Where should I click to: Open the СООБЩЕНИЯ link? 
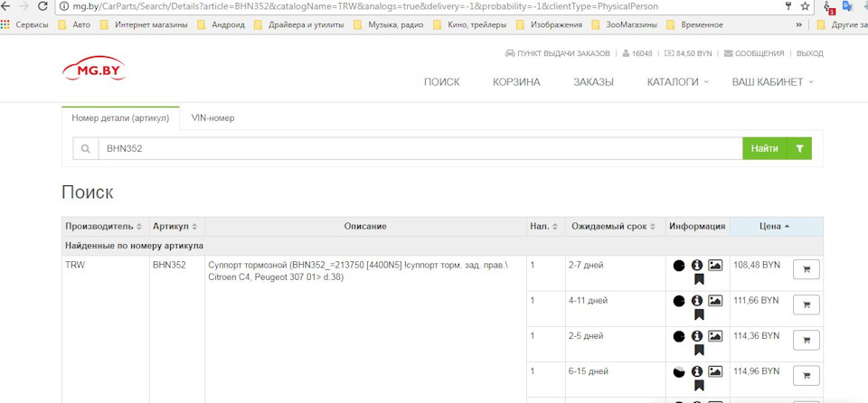[x=754, y=53]
